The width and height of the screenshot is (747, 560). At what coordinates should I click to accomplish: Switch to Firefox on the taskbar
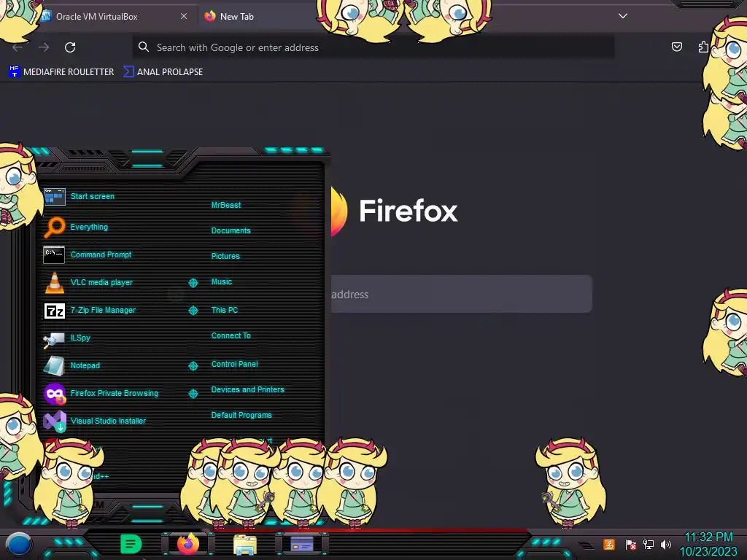[x=187, y=543]
